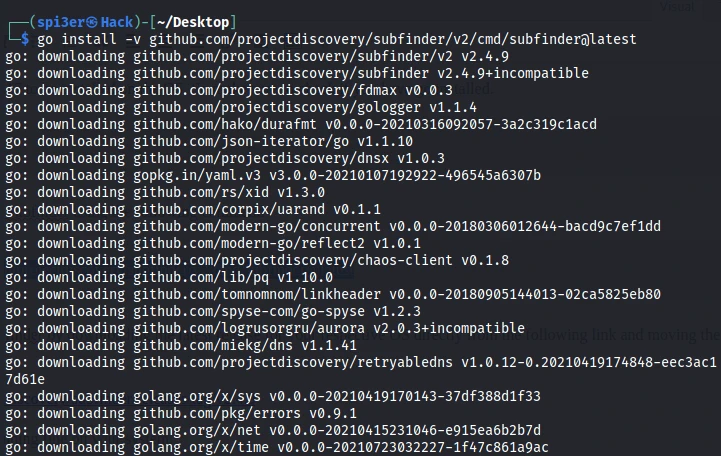Image resolution: width=721 pixels, height=456 pixels.
Task: Click the subfinder@latest text in the command
Action: [x=579, y=39]
